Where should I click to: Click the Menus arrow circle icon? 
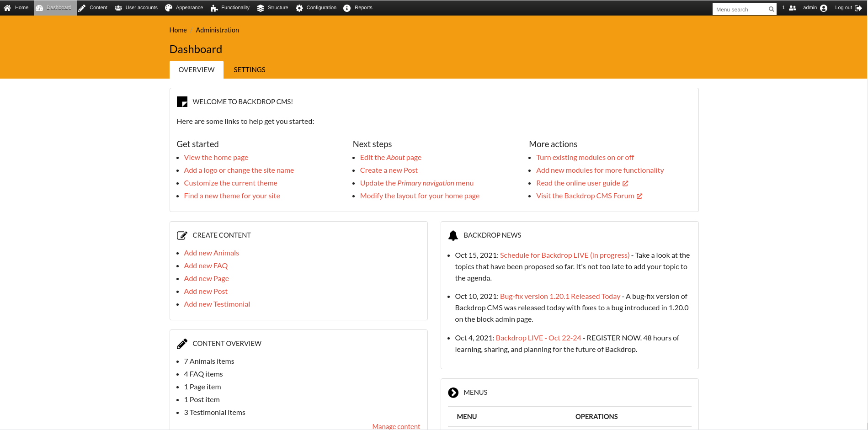pos(453,393)
